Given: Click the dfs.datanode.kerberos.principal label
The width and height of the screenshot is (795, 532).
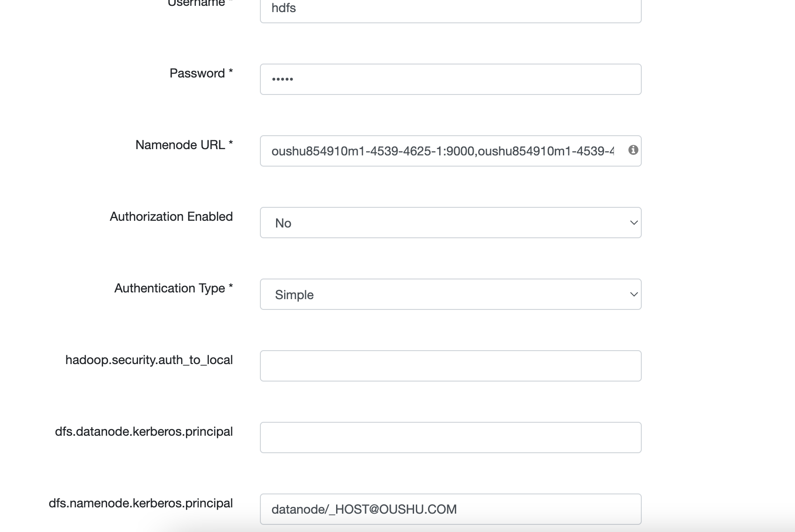Looking at the screenshot, I should click(144, 432).
